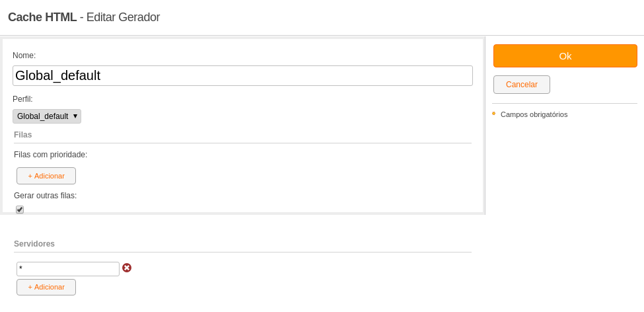
Task: Select the Servidores section heading
Action: tap(34, 244)
